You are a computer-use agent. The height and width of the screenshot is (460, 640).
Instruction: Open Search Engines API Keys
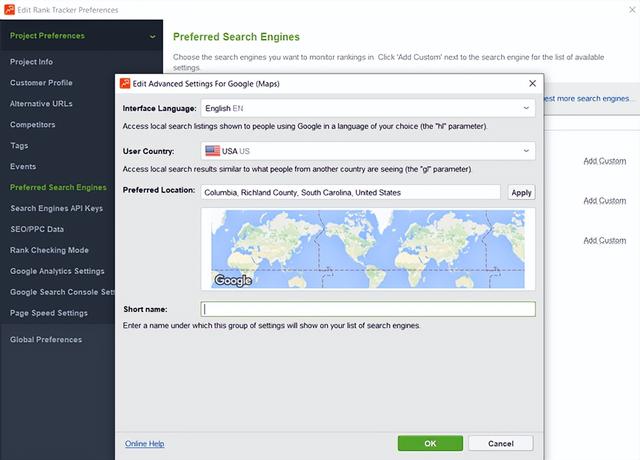click(57, 208)
